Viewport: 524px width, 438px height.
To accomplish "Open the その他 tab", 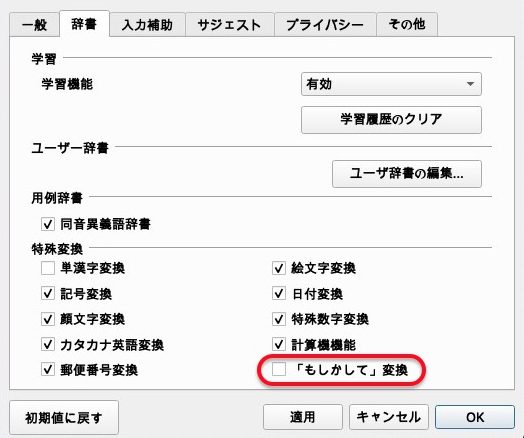I will click(x=407, y=25).
